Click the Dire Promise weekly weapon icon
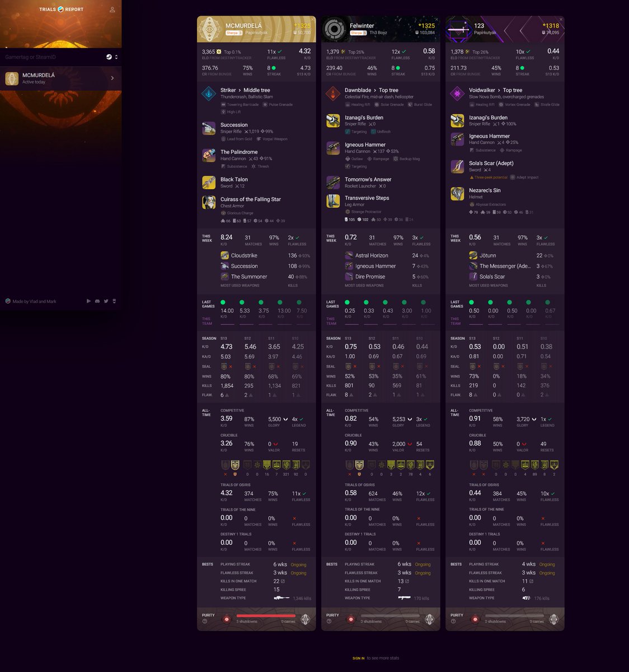This screenshot has height=672, width=629. [x=349, y=277]
